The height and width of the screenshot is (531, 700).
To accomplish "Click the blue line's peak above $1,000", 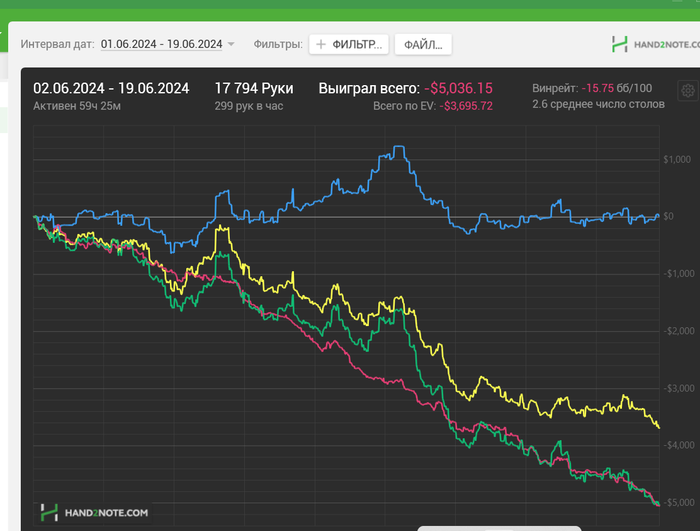I will 399,146.
